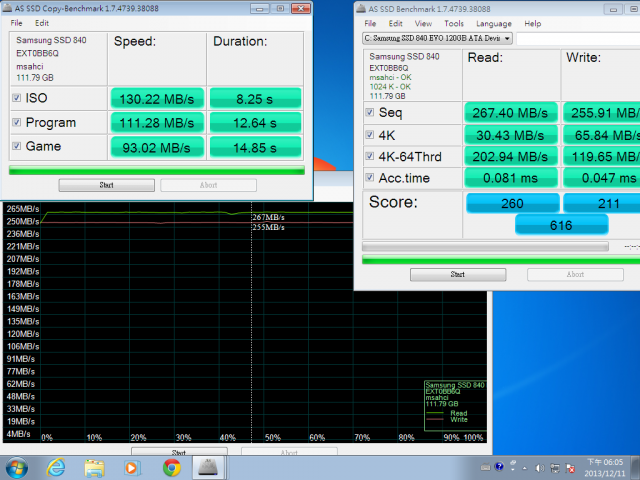
Task: Open the Windows Start menu
Action: coord(17,468)
